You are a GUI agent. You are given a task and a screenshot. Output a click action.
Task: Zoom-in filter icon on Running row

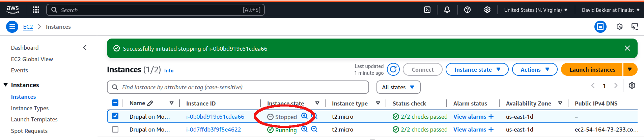point(304,129)
